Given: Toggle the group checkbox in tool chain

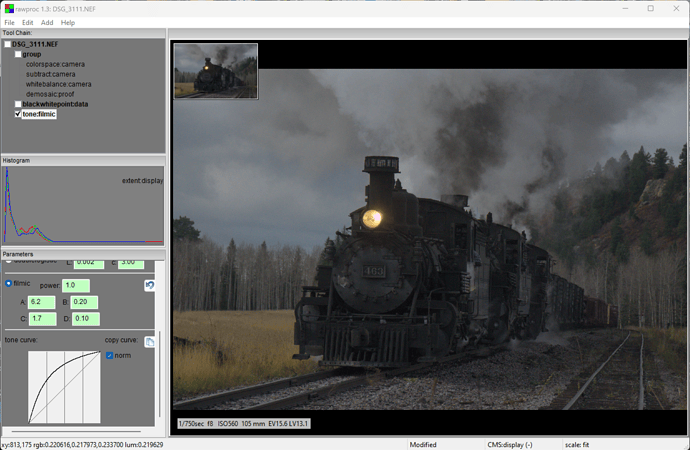Looking at the screenshot, I should [x=18, y=54].
